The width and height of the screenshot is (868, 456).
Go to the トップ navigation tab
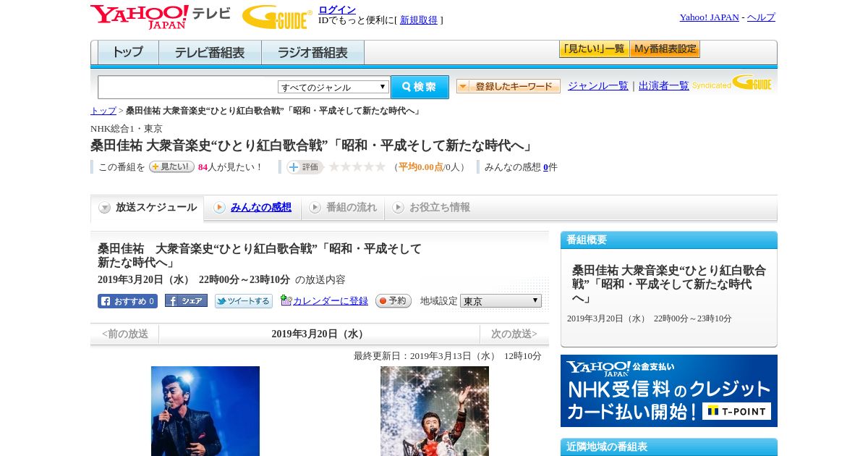tap(128, 53)
